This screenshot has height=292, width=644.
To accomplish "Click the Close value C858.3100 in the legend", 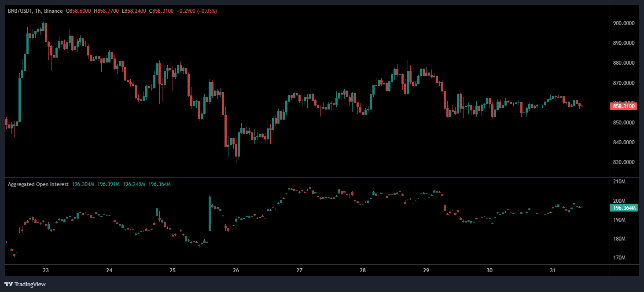I will (x=161, y=11).
